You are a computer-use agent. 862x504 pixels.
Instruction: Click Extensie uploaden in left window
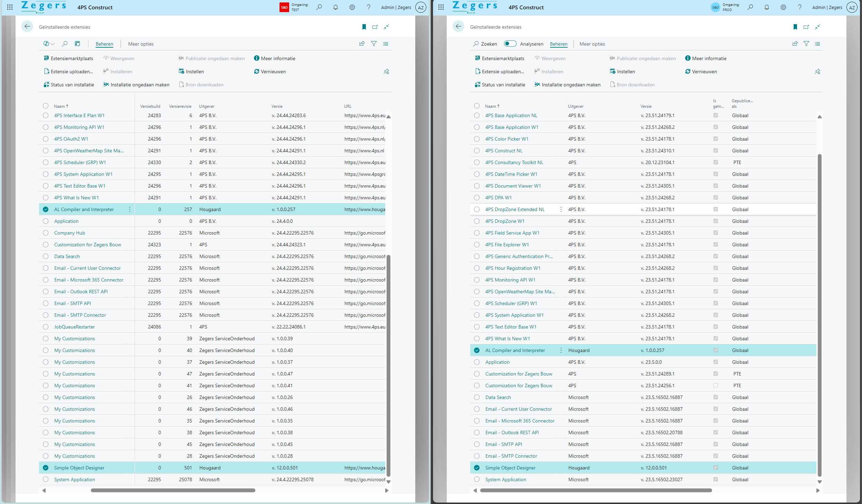click(68, 72)
